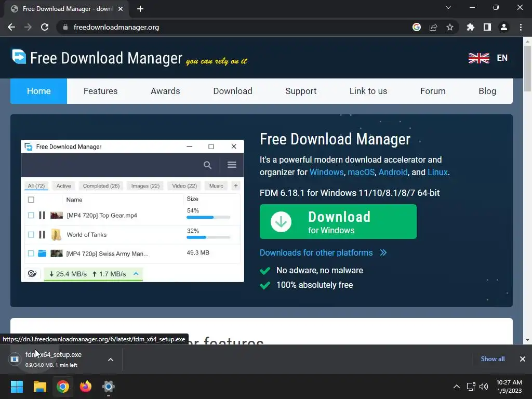Click the 32% progress bar
This screenshot has height=399, width=532.
pyautogui.click(x=208, y=237)
